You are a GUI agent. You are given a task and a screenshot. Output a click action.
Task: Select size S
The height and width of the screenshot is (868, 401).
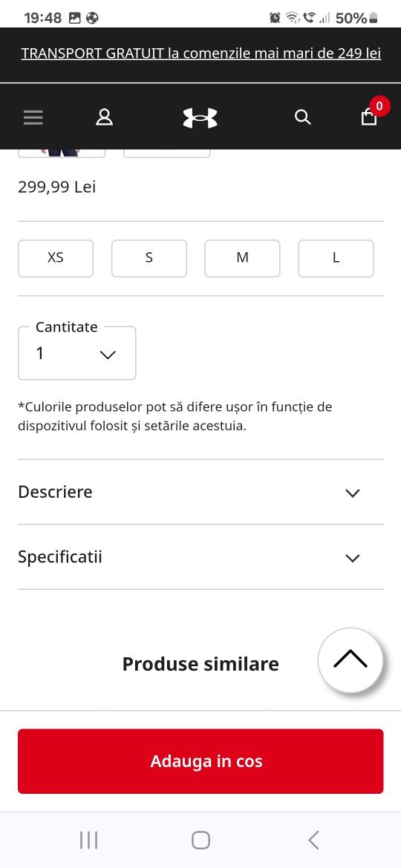(149, 258)
